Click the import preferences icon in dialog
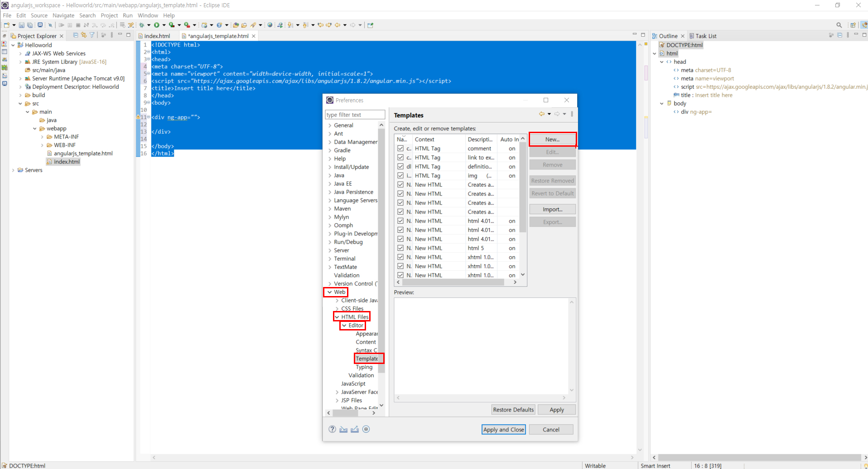The width and height of the screenshot is (868, 469). coord(343,429)
